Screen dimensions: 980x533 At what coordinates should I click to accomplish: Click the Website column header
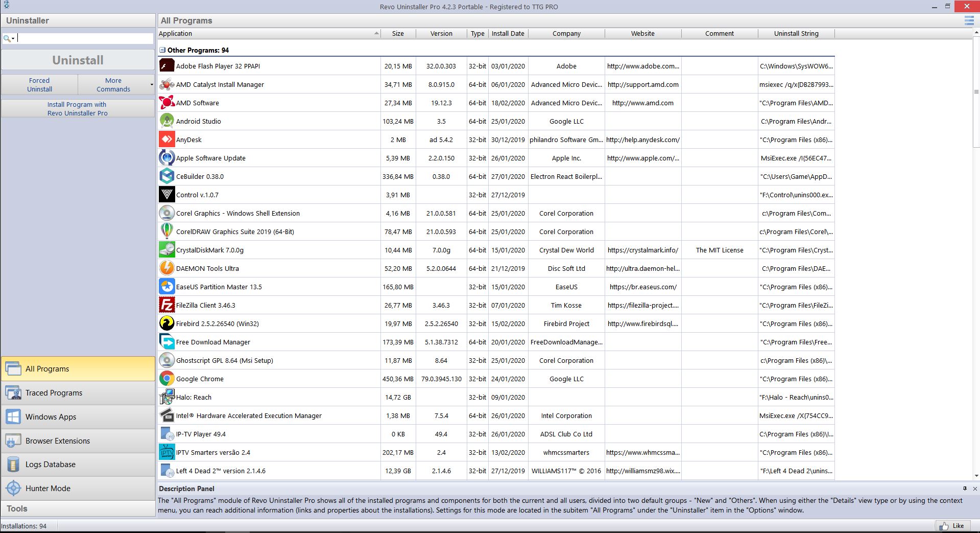tap(643, 33)
